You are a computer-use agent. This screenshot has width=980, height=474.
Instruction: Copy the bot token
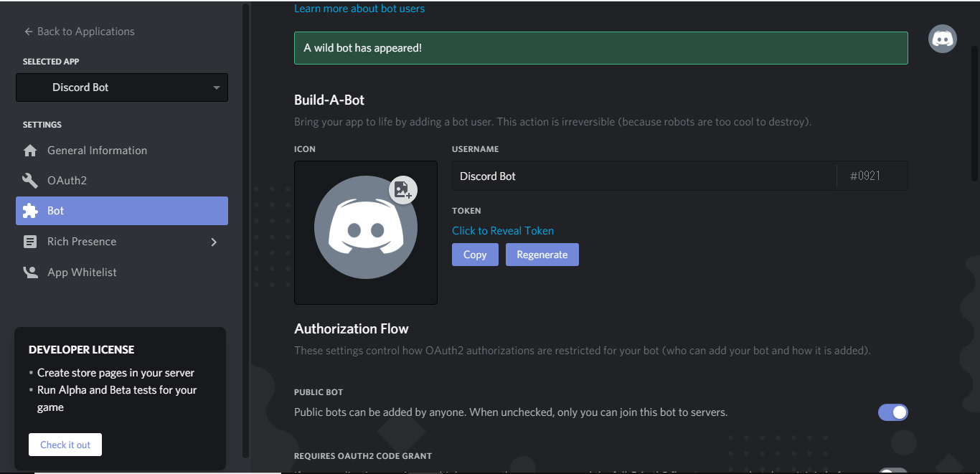pyautogui.click(x=475, y=255)
